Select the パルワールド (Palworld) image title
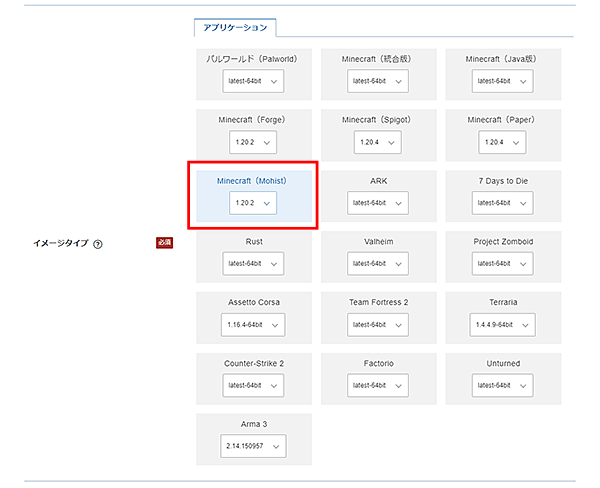Screen dimensions: 600x488 [252, 59]
